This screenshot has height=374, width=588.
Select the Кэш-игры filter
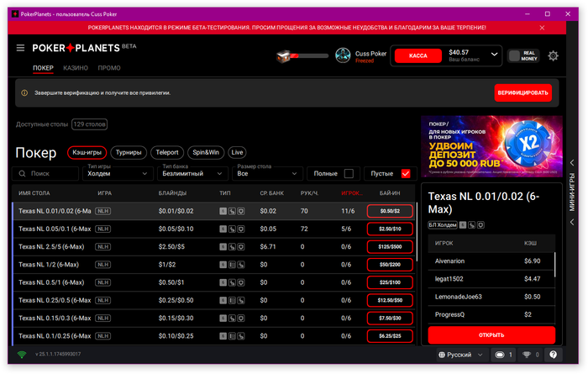87,152
